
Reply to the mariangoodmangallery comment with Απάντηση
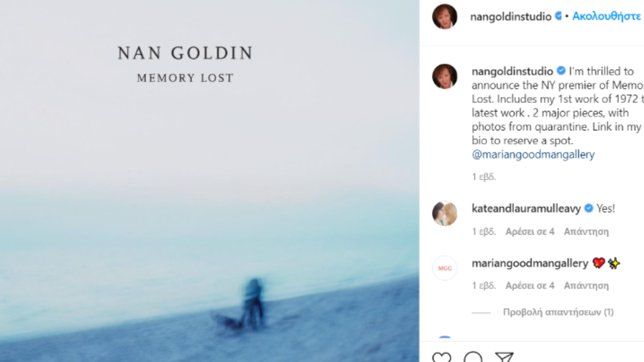586,286
